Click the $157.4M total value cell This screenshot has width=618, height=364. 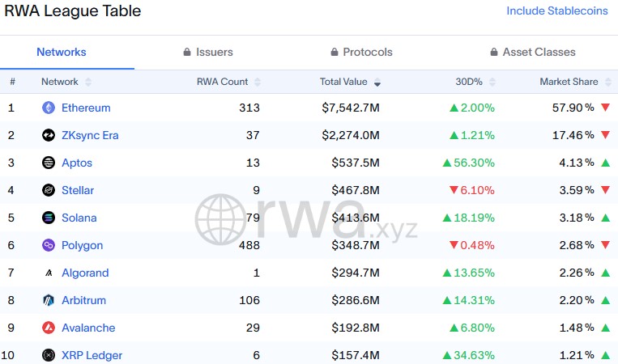(355, 356)
